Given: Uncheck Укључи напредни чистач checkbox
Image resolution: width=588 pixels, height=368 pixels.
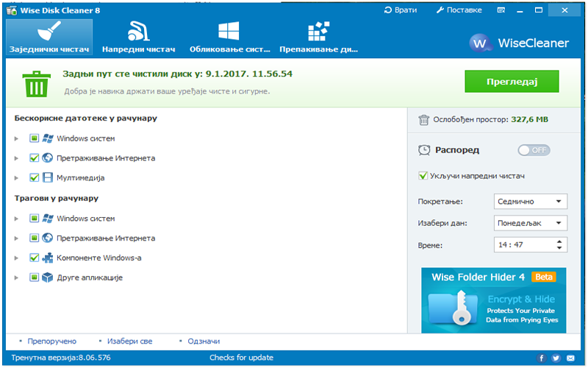Looking at the screenshot, I should 423,176.
